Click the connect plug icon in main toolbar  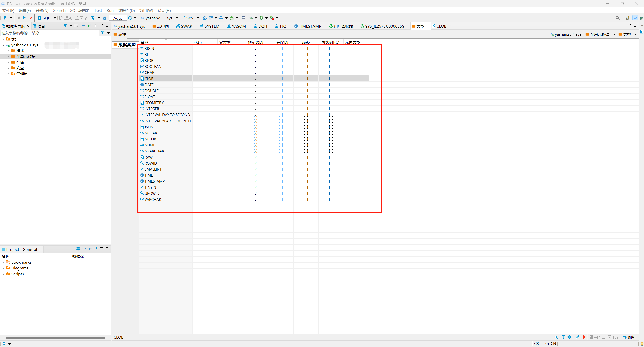[19, 18]
